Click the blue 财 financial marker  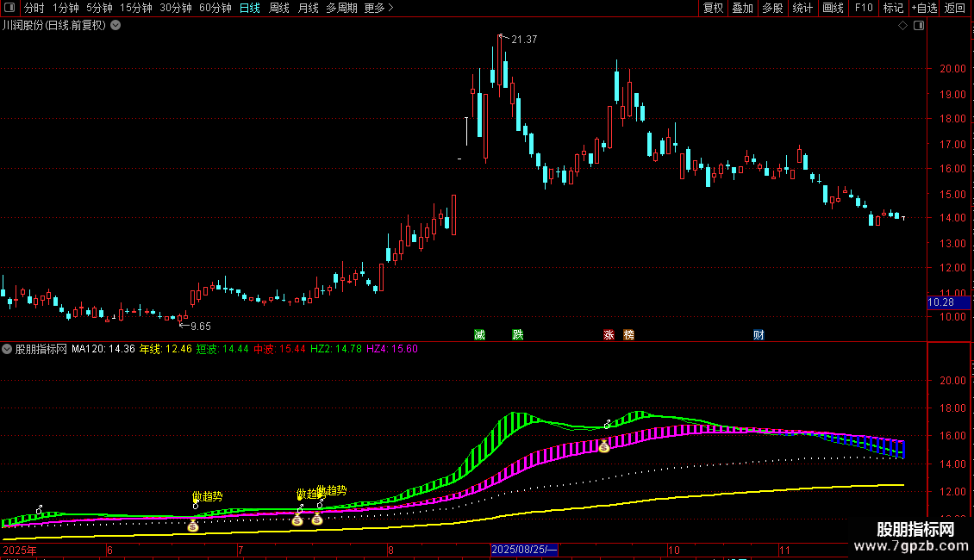pyautogui.click(x=759, y=334)
